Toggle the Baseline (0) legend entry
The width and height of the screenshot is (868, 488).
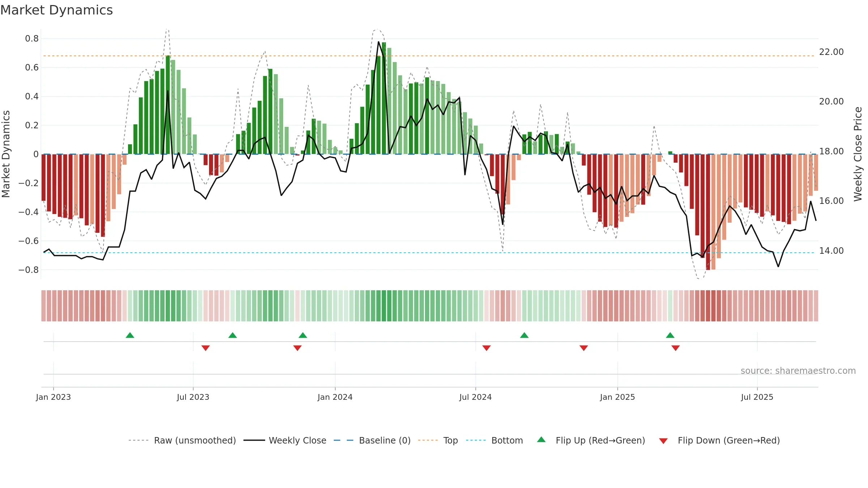(372, 440)
